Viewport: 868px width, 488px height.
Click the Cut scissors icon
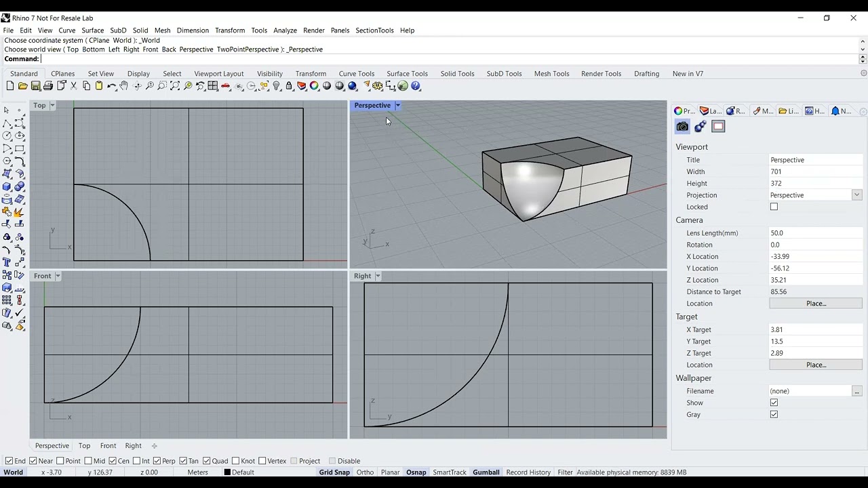point(73,86)
